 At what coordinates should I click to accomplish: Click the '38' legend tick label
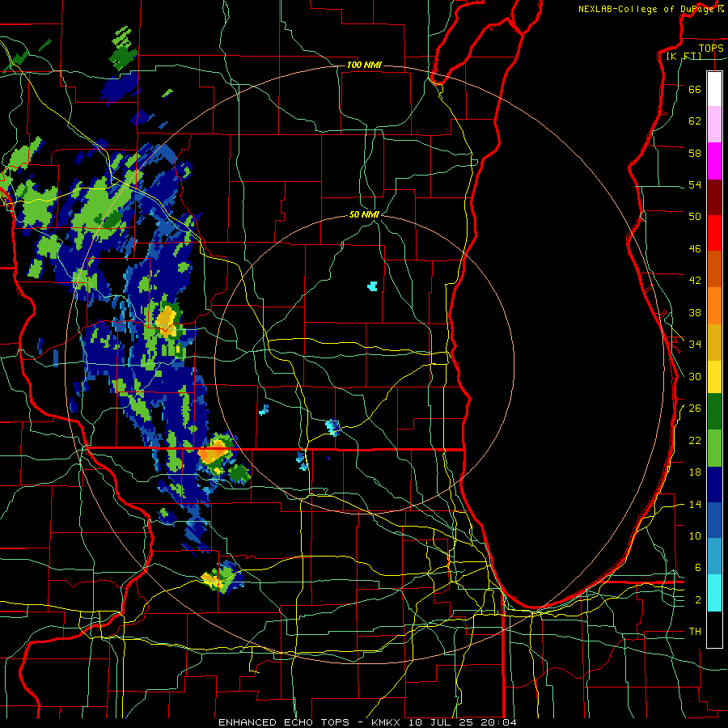pos(695,312)
